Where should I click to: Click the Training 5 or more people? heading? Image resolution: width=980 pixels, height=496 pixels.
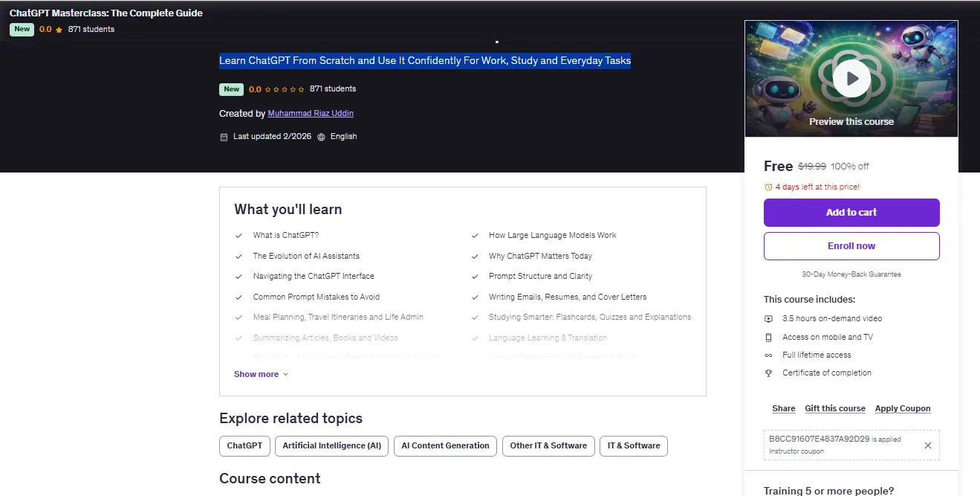point(828,491)
